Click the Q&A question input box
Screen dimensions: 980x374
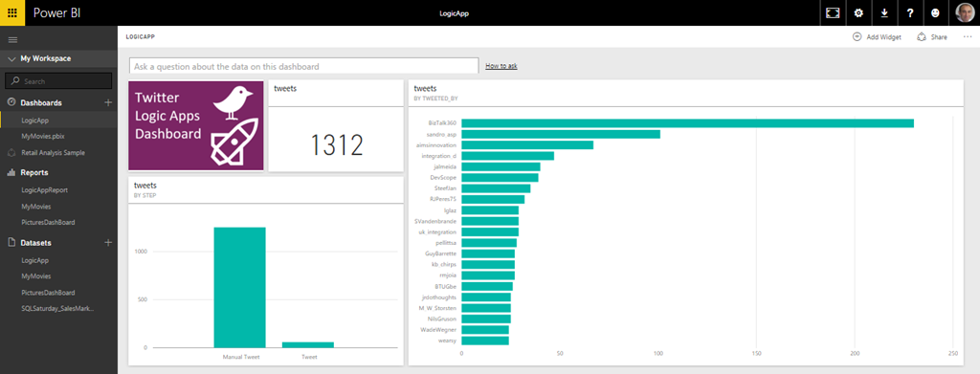point(303,66)
